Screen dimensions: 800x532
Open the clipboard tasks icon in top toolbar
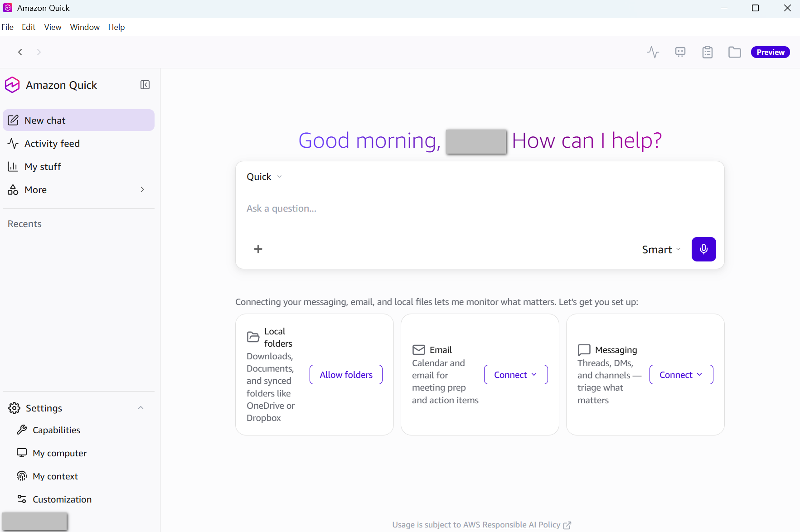(x=708, y=52)
